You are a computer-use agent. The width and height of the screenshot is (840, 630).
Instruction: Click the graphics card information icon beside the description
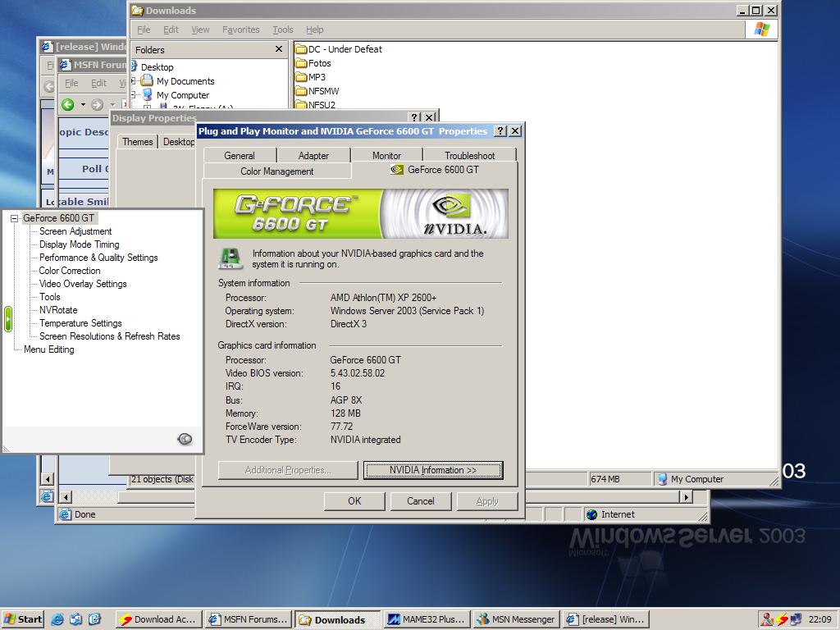coord(231,258)
